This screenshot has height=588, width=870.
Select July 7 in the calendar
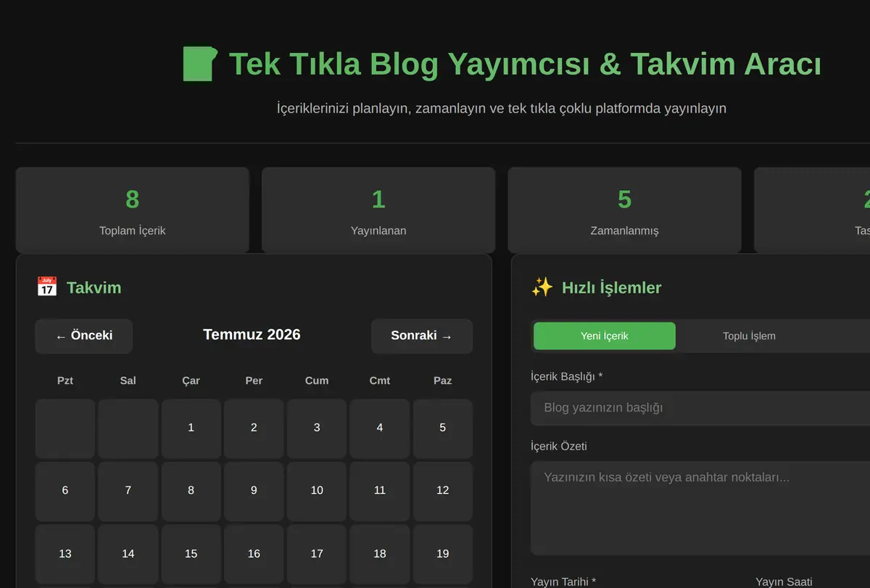click(128, 491)
